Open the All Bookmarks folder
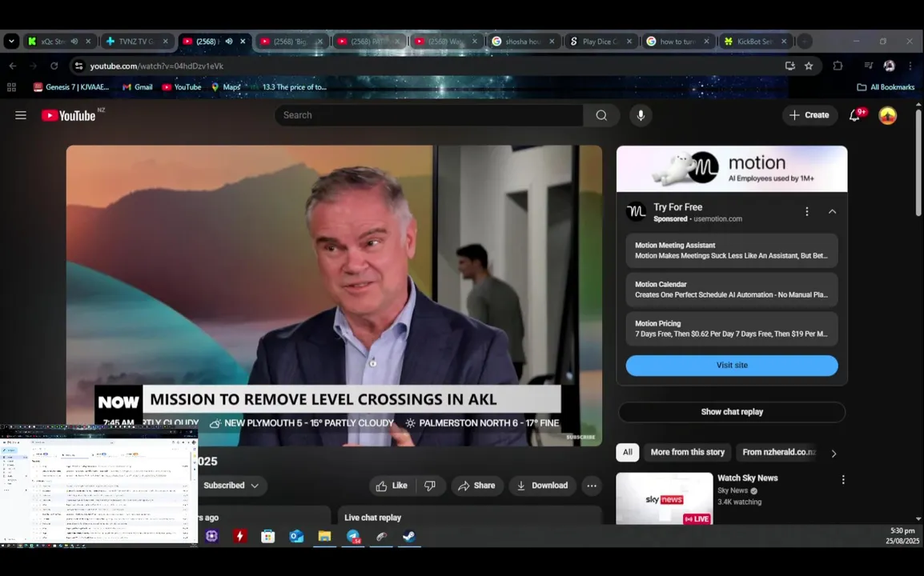This screenshot has height=576, width=924. [886, 87]
